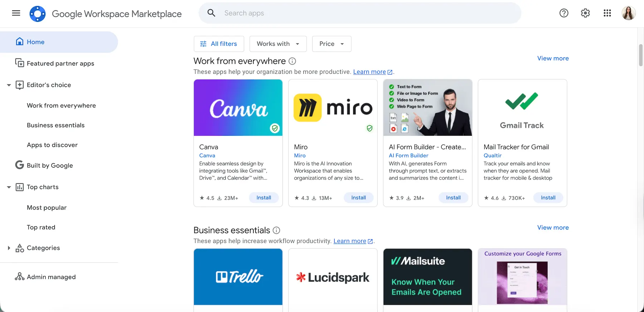The width and height of the screenshot is (644, 312).
Task: Install Mail Tracker for Gmail
Action: [548, 198]
